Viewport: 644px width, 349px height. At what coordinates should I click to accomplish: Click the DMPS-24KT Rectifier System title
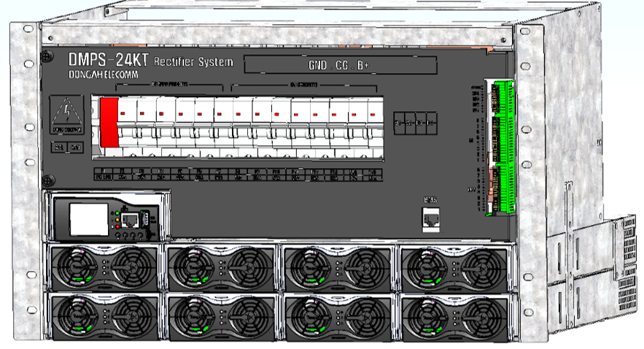click(x=151, y=62)
